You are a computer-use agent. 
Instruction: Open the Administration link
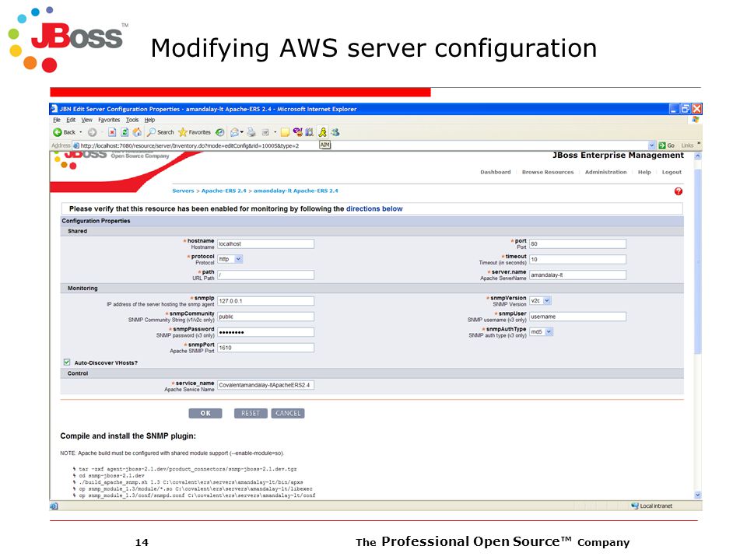(606, 172)
